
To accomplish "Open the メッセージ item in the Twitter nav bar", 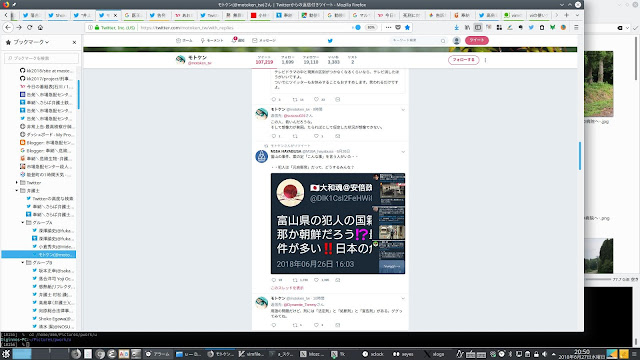I will [x=264, y=40].
